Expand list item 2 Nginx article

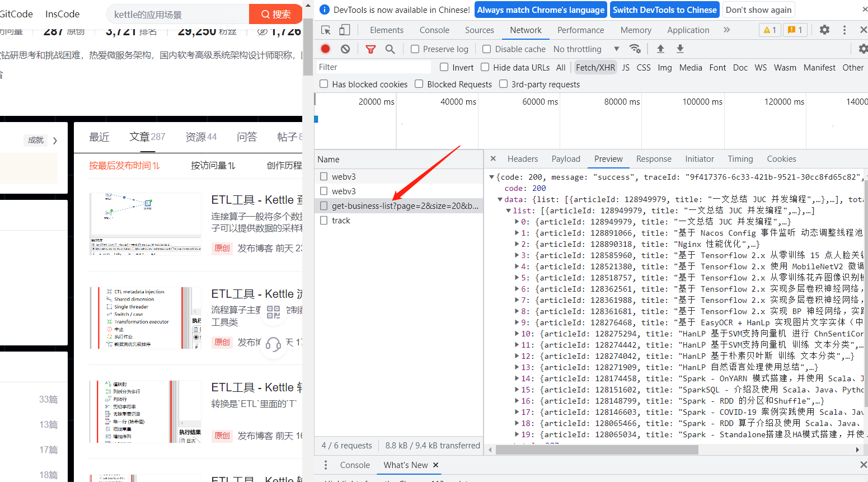[517, 244]
